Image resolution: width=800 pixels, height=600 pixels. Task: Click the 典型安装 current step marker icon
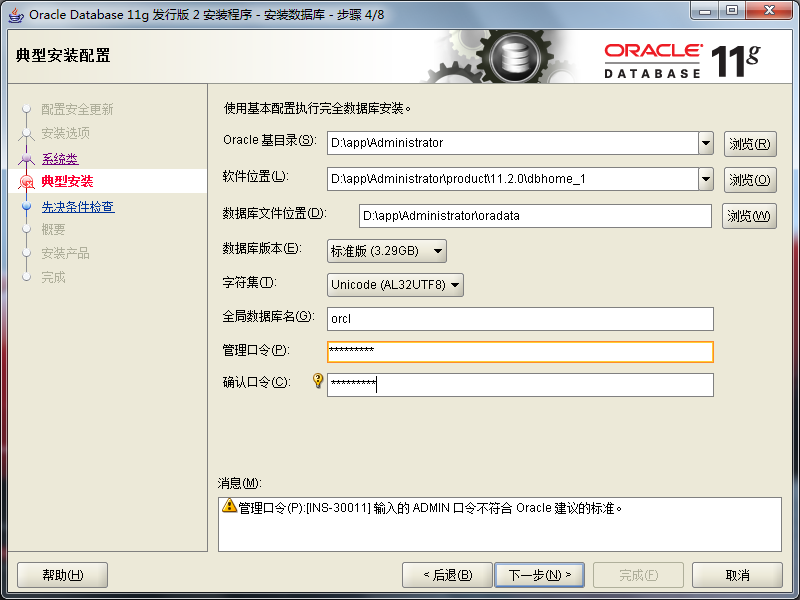click(26, 182)
